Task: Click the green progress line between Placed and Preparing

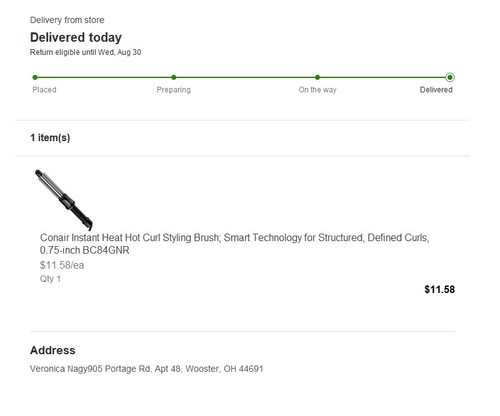Action: [x=104, y=77]
